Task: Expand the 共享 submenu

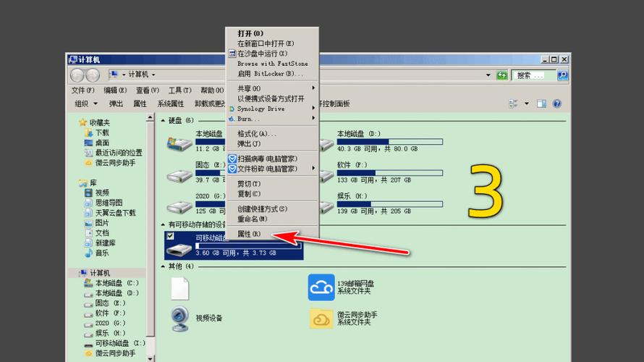Action: click(313, 88)
